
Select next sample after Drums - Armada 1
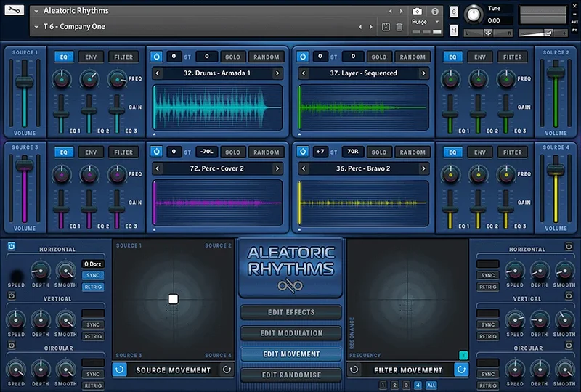click(277, 73)
